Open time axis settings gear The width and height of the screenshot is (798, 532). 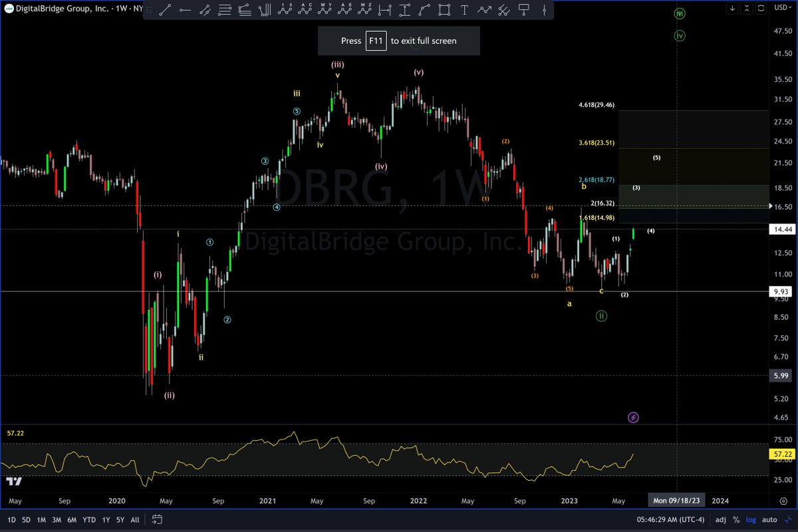[783, 501]
